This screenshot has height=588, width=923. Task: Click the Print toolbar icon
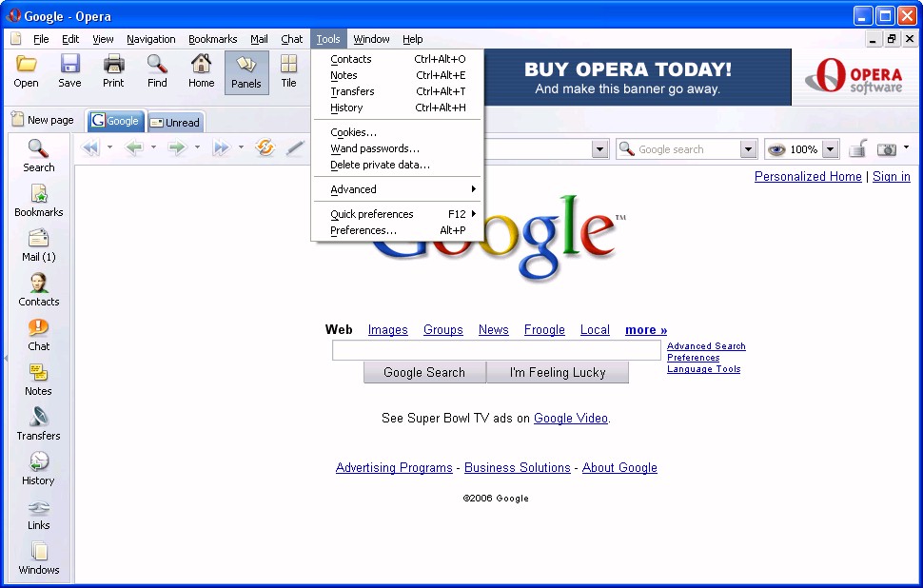click(x=113, y=64)
